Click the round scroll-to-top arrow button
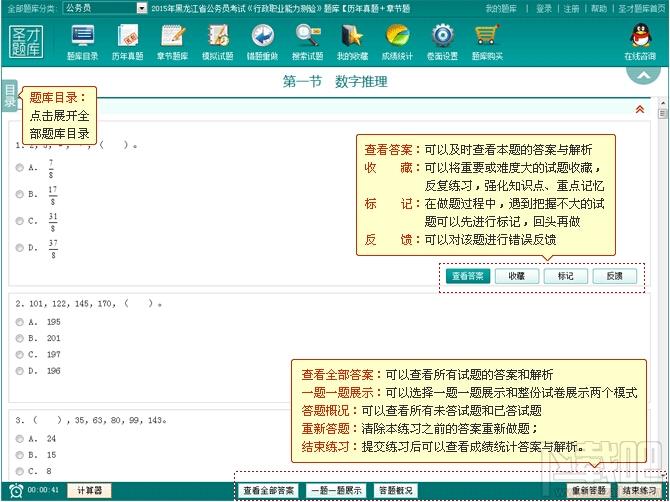Image resolution: width=670 pixels, height=502 pixels. (644, 74)
